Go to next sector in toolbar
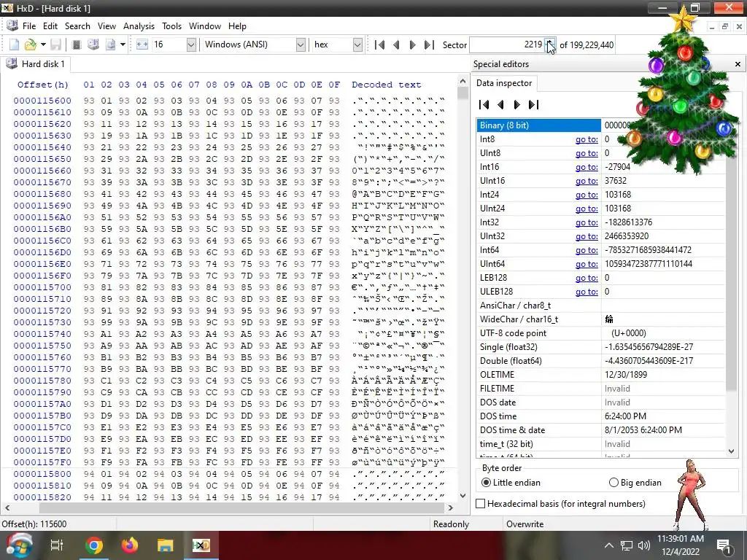Viewport: 747px width, 560px height. [x=413, y=44]
